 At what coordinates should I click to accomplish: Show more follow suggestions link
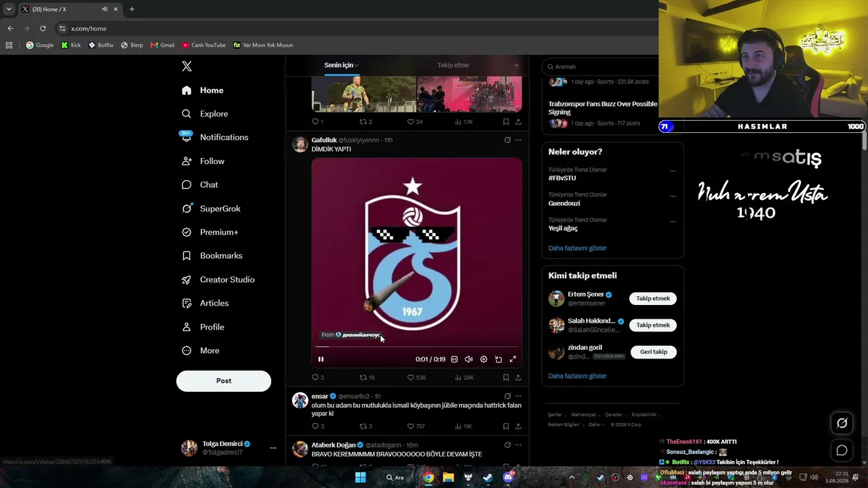tap(578, 376)
